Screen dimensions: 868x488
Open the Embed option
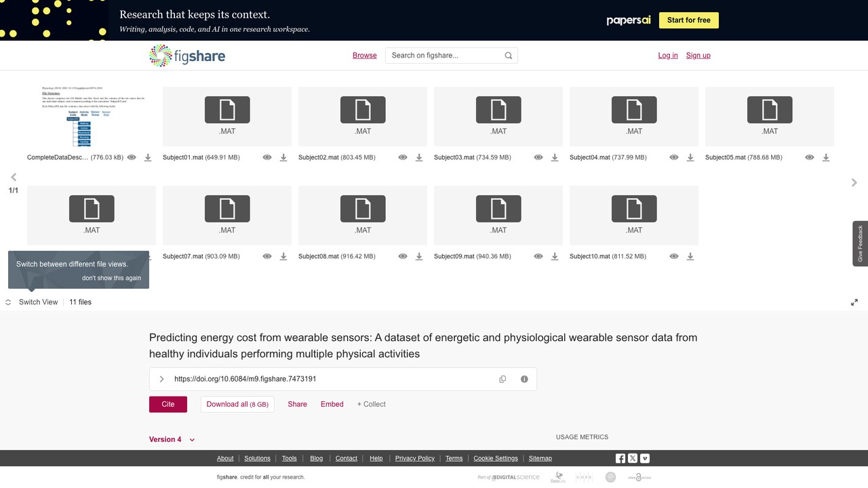tap(332, 404)
